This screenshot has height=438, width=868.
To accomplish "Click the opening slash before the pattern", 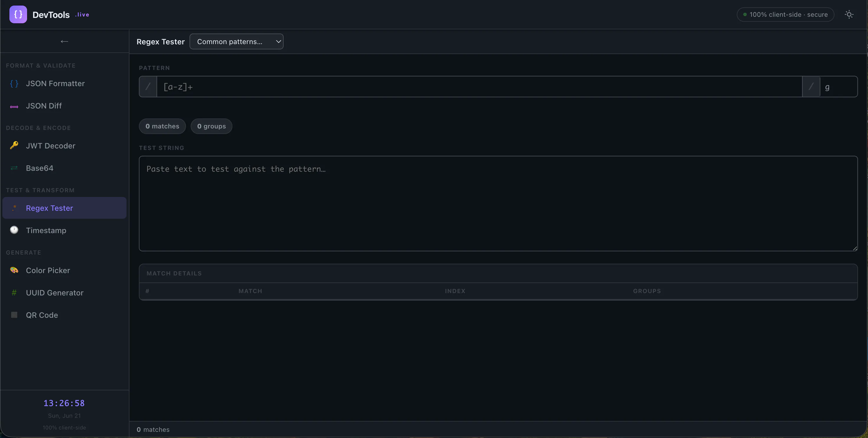I will click(148, 87).
